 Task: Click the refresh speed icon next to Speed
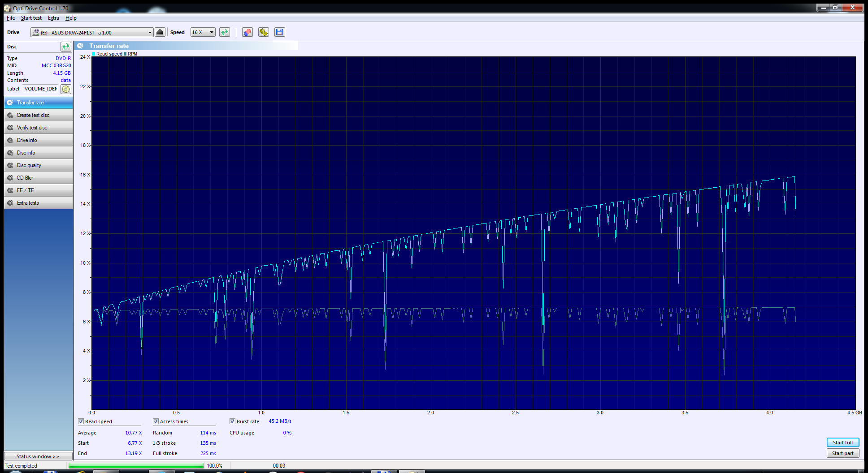(225, 32)
